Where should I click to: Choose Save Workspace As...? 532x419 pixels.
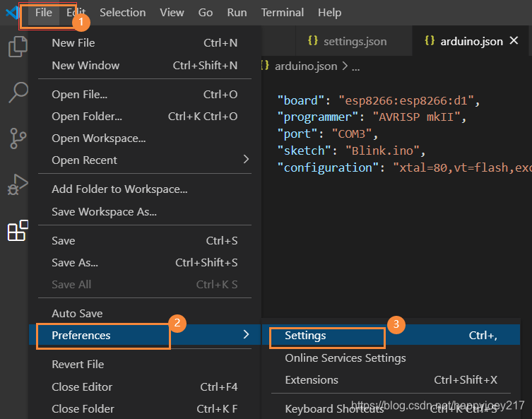tap(145, 212)
